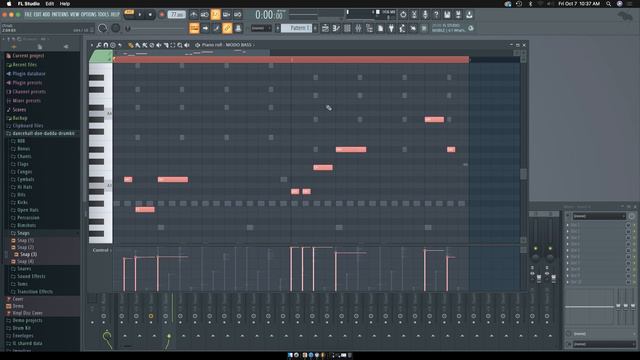Open macOS Spotlight search icon
Screen dimensions: 640x360
(609, 4)
